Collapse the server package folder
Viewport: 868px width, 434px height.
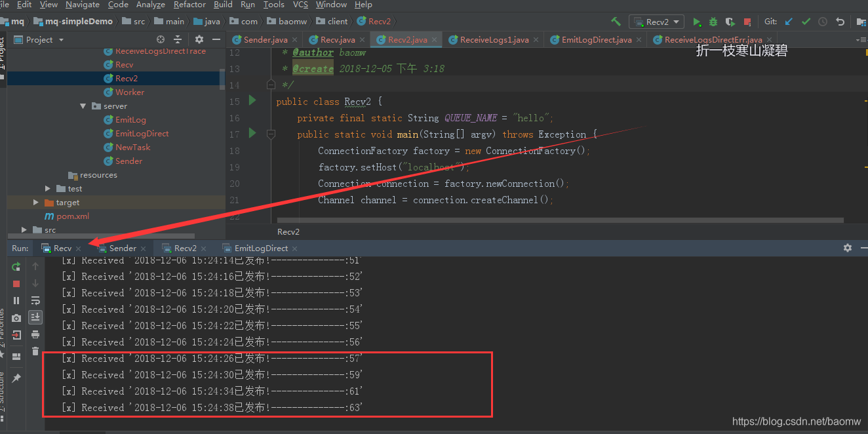[83, 106]
